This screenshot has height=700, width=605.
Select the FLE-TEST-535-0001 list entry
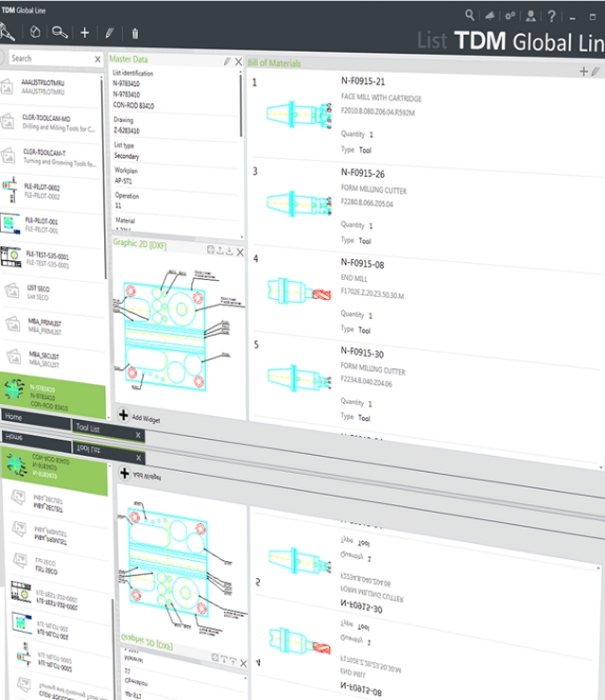click(52, 260)
